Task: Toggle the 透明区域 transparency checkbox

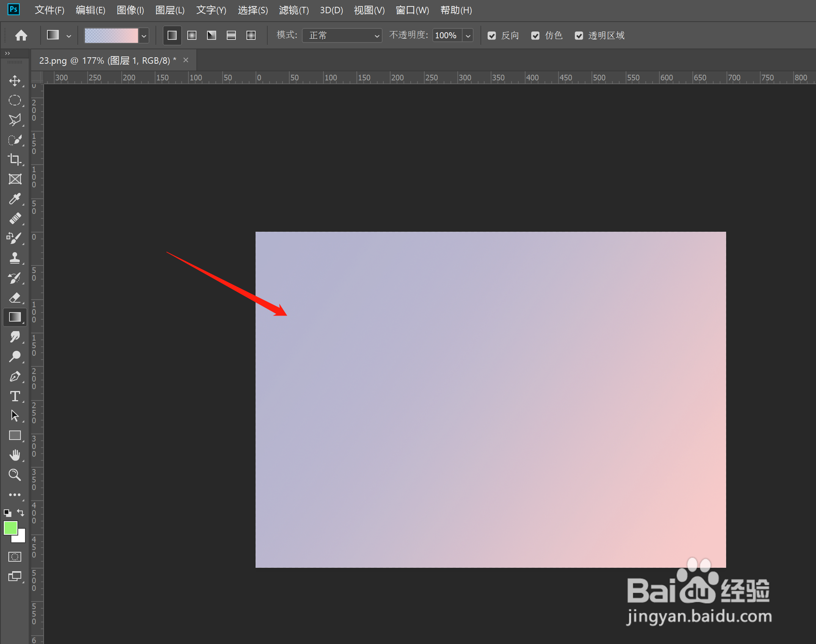Action: coord(579,36)
